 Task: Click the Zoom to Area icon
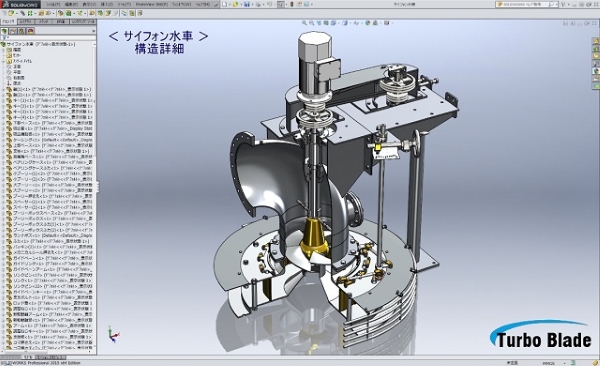312,23
